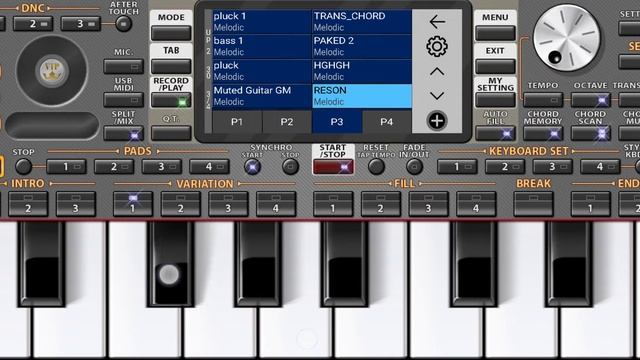Tap the back arrow in the display
Image resolution: width=640 pixels, height=360 pixels.
(x=437, y=22)
